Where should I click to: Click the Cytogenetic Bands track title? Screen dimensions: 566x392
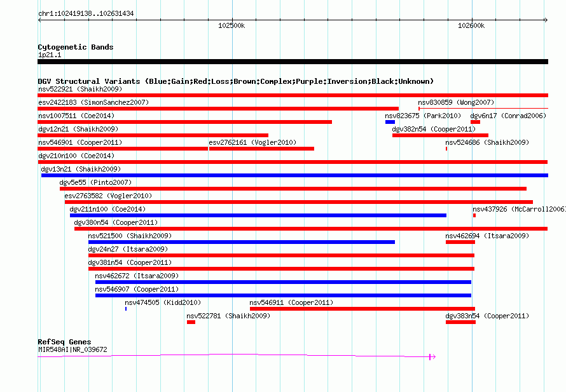[76, 47]
